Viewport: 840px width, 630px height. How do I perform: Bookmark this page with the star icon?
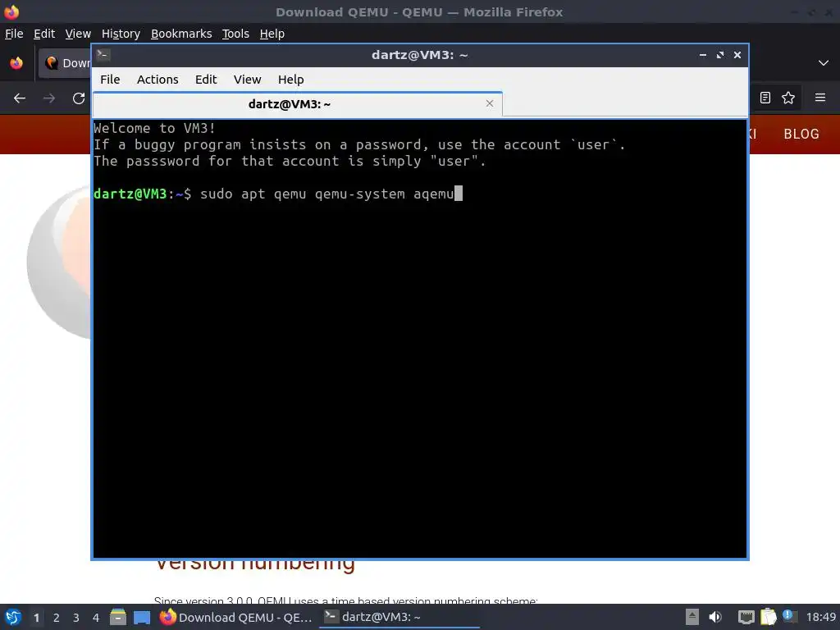click(788, 98)
